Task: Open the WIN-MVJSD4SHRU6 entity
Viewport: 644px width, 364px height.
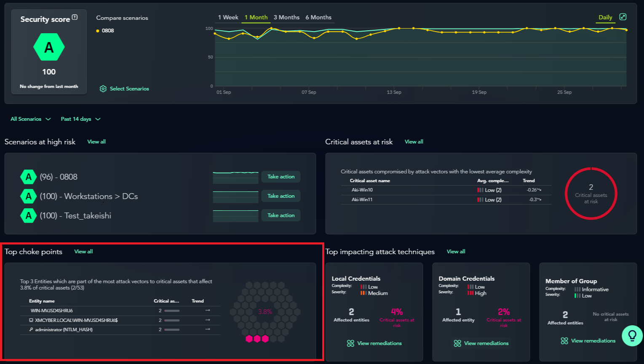Action: [51, 311]
